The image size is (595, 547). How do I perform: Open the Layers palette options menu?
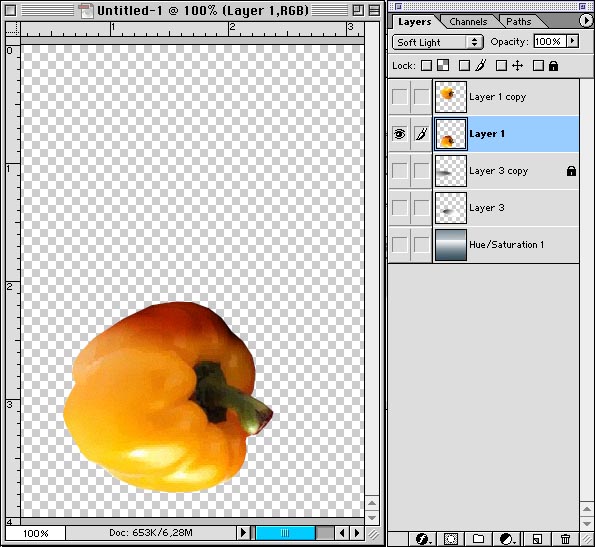(586, 20)
